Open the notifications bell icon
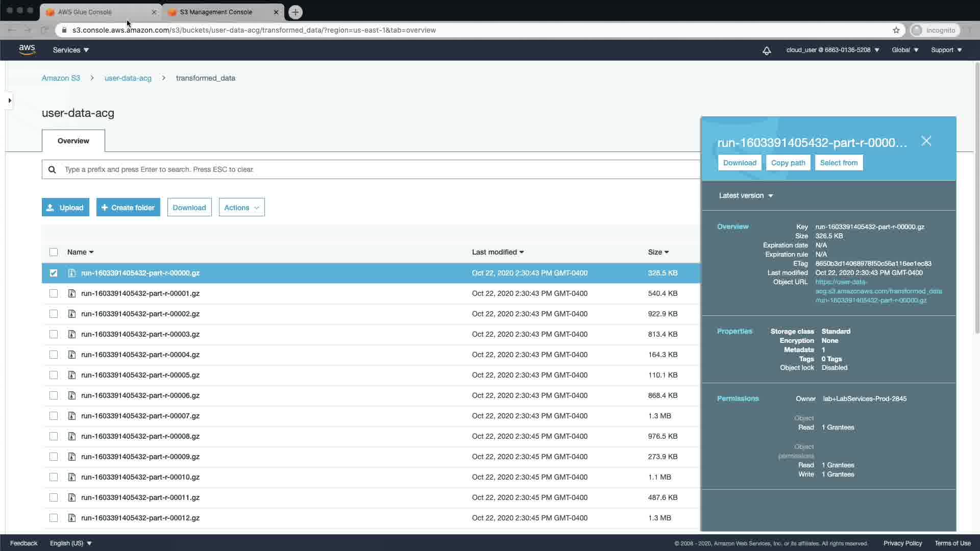980x551 pixels. 766,51
